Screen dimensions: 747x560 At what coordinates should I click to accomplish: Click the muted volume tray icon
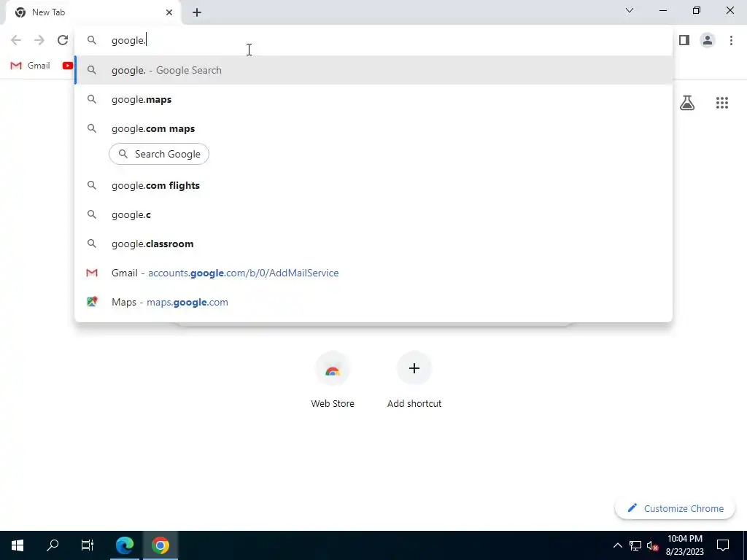pos(652,545)
